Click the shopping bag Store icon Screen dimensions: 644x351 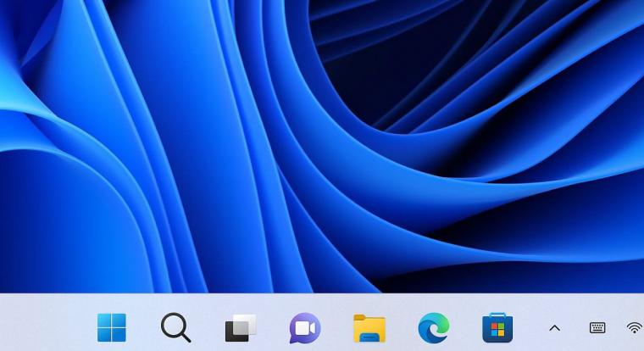(497, 327)
